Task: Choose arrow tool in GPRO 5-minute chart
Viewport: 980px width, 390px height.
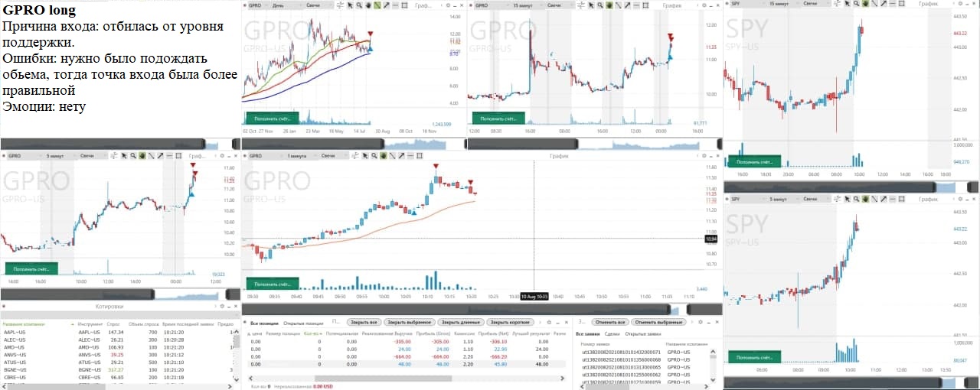Action: click(160, 155)
